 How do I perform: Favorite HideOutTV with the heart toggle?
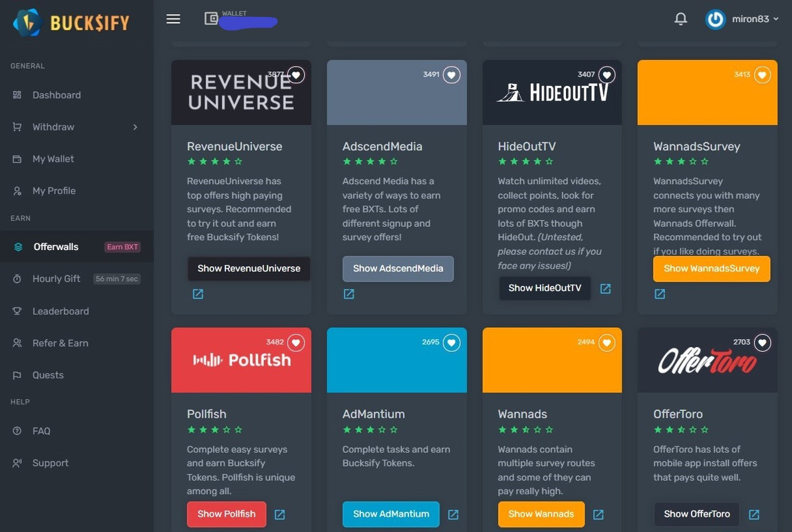click(x=606, y=75)
